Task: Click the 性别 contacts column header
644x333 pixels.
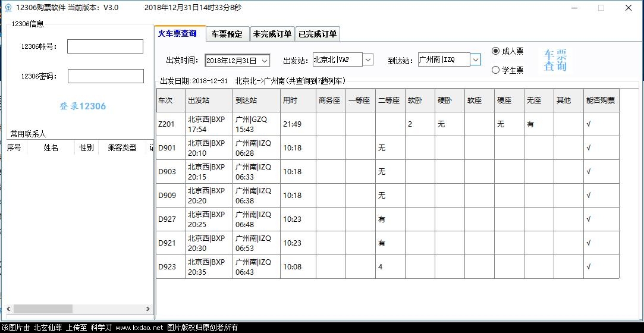Action: [x=87, y=148]
